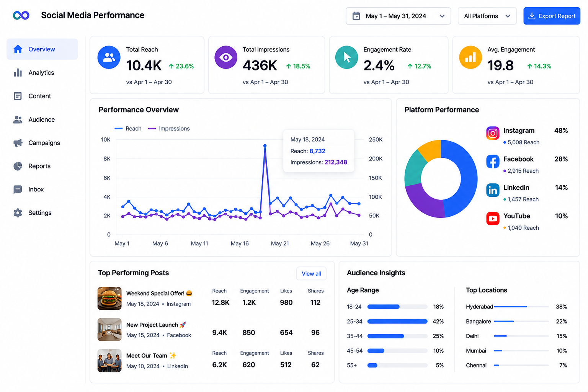
Task: Click the Facebook logo icon
Action: (x=493, y=162)
